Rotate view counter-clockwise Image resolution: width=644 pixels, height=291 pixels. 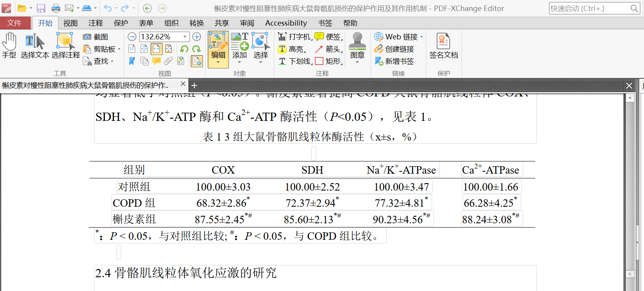pos(184,49)
